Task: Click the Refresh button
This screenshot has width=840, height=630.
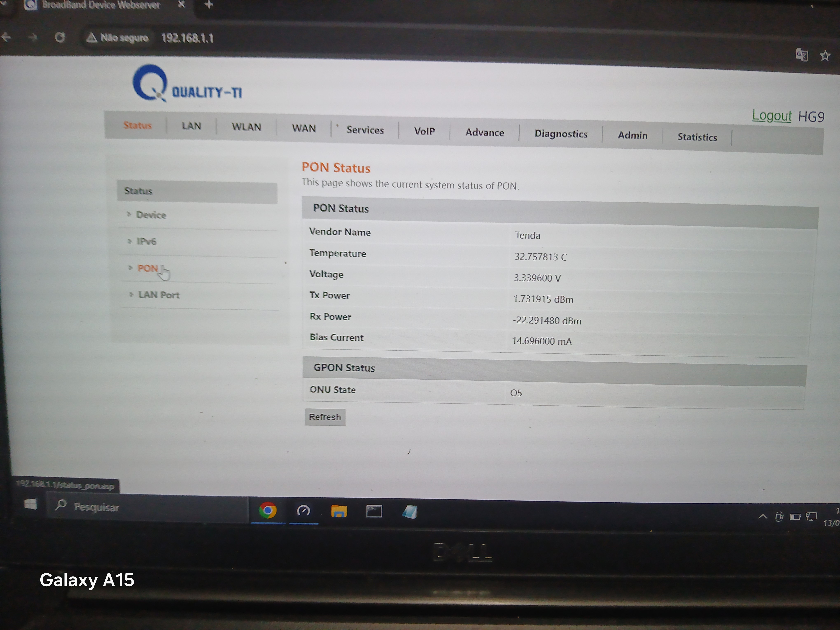Action: point(325,417)
